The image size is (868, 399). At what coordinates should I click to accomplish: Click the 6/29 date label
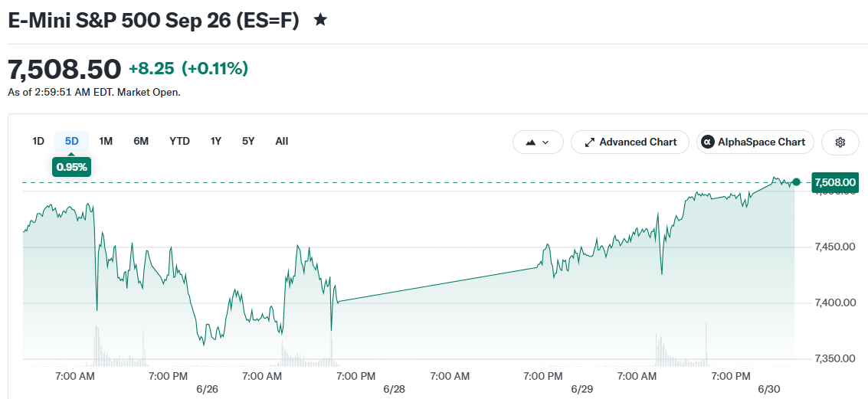tap(581, 389)
